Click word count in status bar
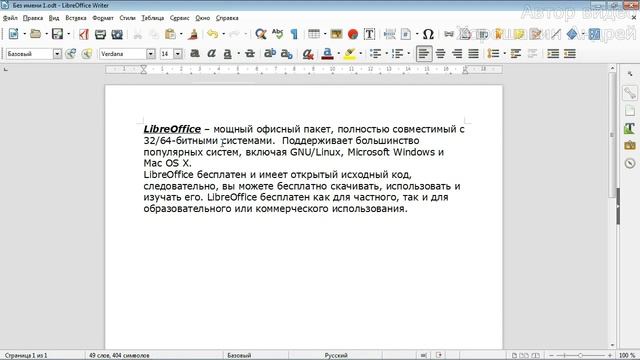Screen dimensions: 640x360 [x=119, y=356]
